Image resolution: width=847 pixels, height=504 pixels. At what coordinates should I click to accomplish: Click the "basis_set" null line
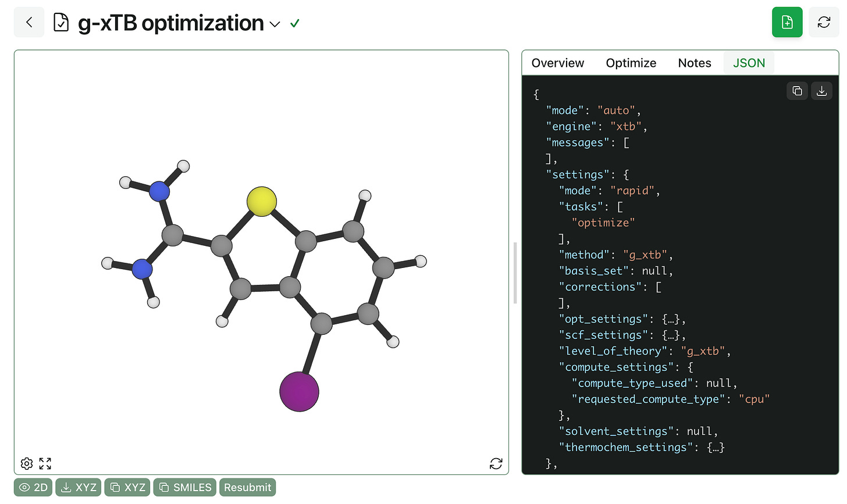pyautogui.click(x=616, y=271)
